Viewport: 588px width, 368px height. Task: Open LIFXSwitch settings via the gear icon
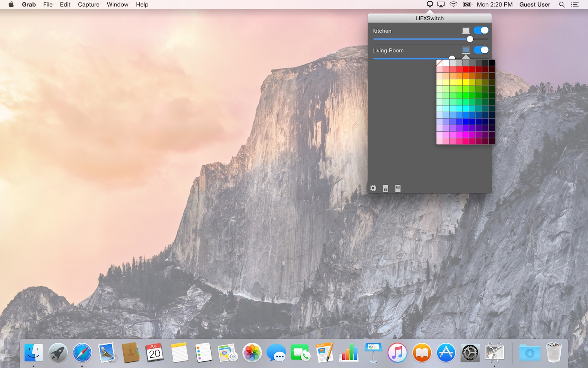(373, 188)
